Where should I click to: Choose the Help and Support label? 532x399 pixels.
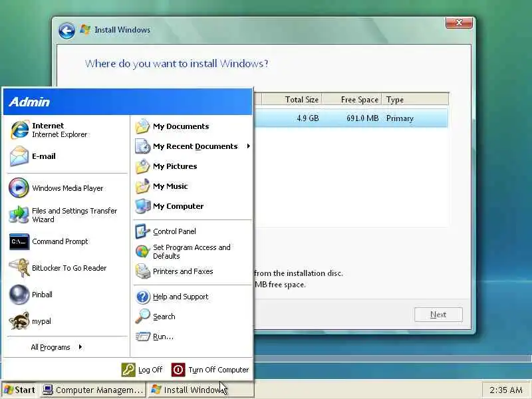[180, 297]
